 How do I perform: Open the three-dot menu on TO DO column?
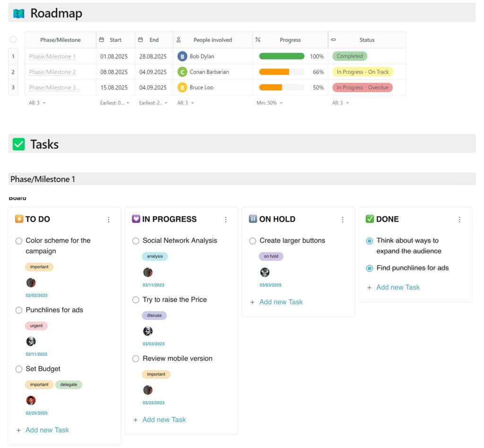point(109,219)
